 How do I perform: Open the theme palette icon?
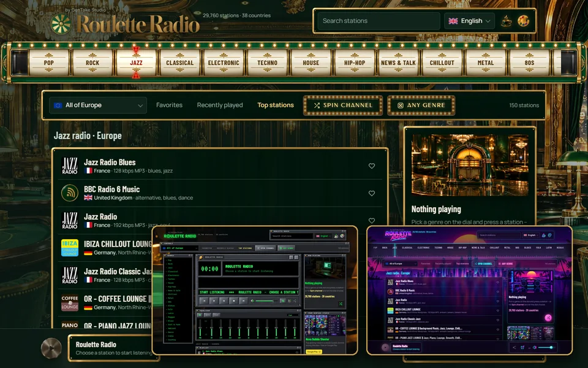click(524, 21)
